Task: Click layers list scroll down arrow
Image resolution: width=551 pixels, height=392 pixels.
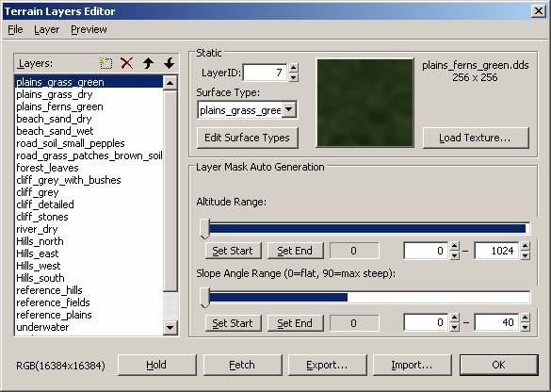Action: (170, 328)
